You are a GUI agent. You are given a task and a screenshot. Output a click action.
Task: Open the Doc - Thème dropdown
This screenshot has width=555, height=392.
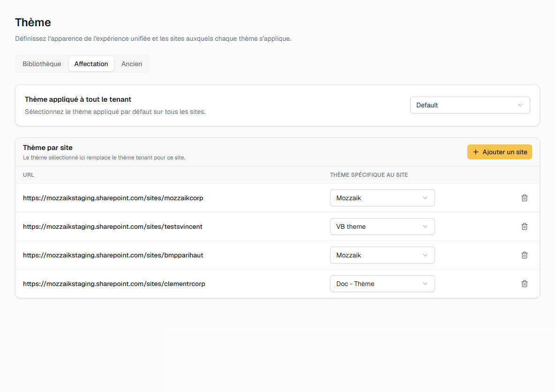[x=382, y=284]
